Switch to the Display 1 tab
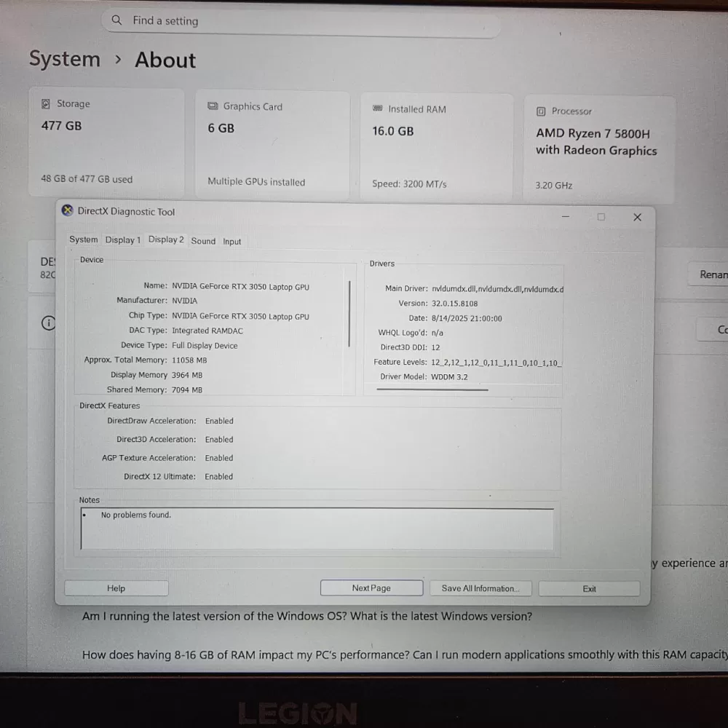Viewport: 728px width, 728px height. [122, 240]
